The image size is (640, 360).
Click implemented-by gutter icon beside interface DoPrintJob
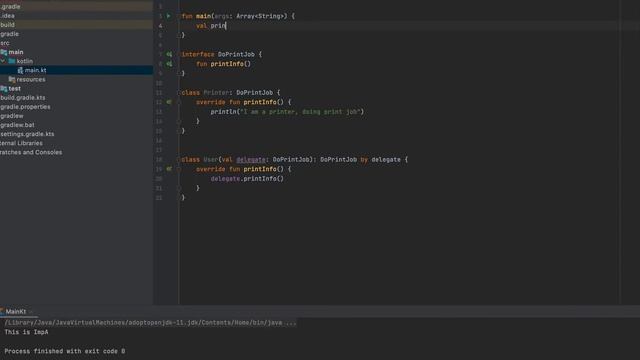(169, 54)
